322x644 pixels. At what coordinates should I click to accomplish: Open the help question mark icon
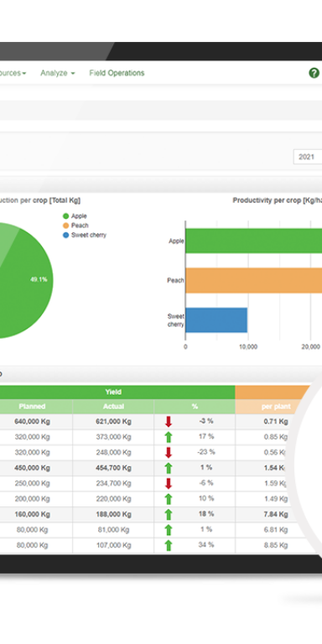314,73
